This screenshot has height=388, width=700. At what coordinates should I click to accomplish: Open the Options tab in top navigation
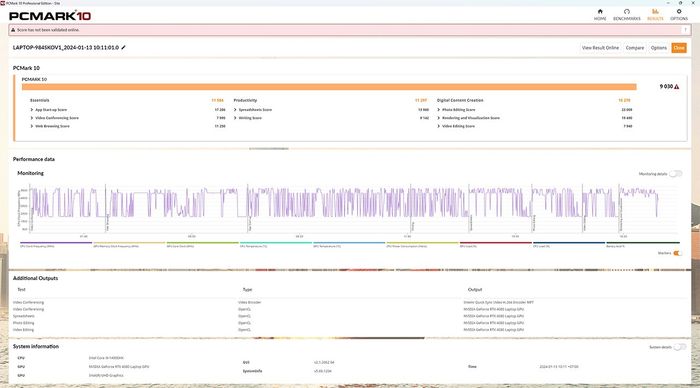click(x=679, y=15)
